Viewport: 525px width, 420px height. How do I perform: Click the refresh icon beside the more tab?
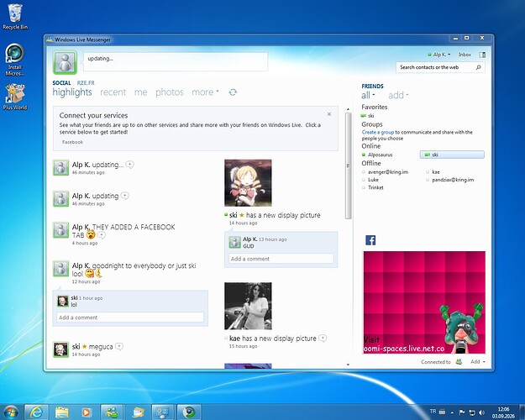click(x=233, y=92)
